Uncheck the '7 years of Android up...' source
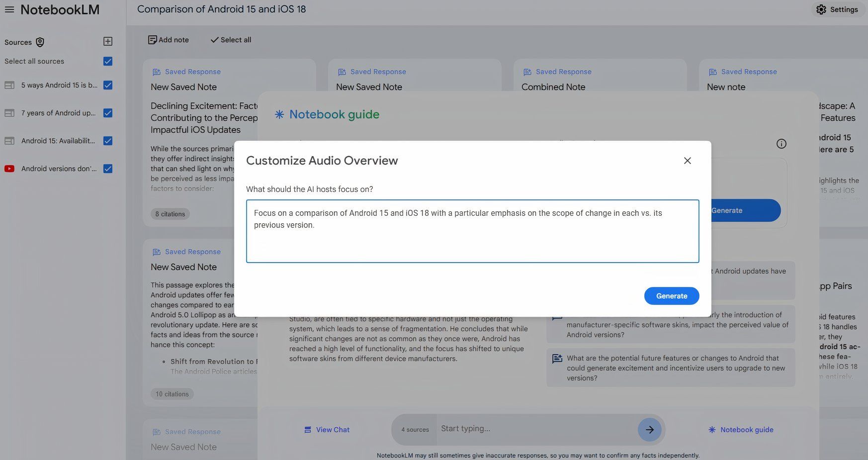Viewport: 868px width, 460px height. pyautogui.click(x=108, y=113)
